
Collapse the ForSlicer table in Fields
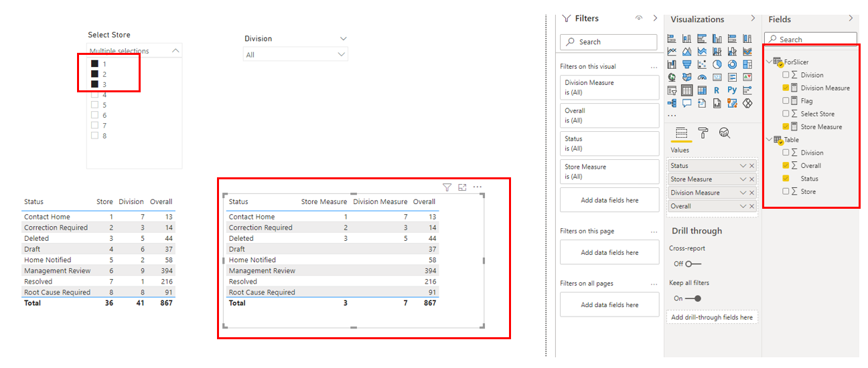[x=769, y=62]
